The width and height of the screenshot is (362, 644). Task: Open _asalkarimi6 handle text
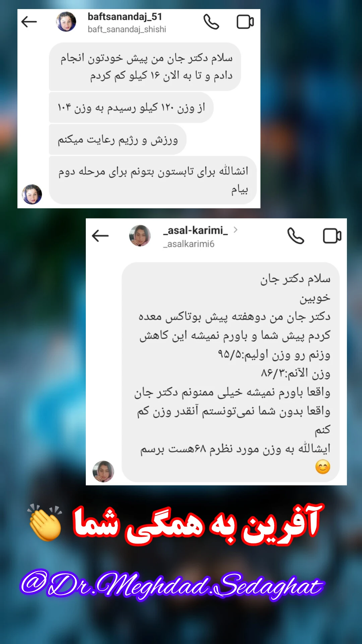point(189,244)
